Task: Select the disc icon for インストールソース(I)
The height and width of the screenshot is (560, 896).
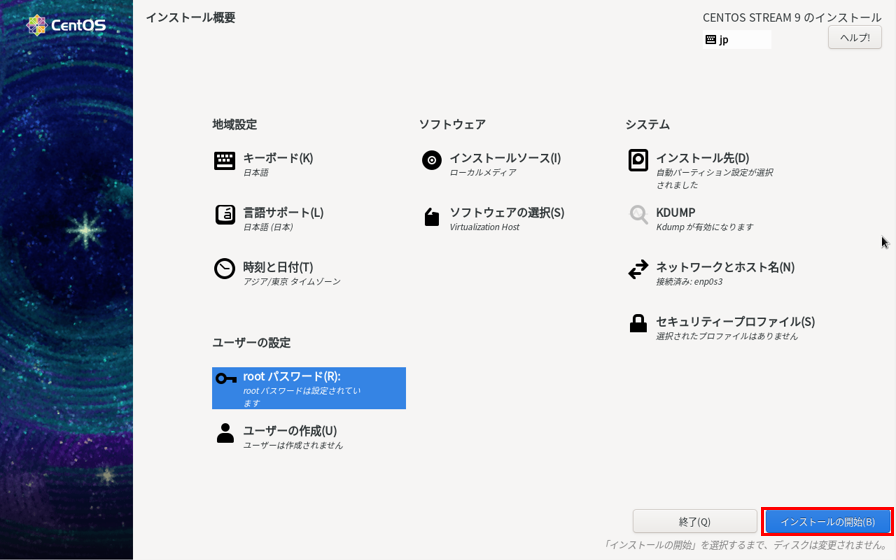Action: pyautogui.click(x=431, y=161)
